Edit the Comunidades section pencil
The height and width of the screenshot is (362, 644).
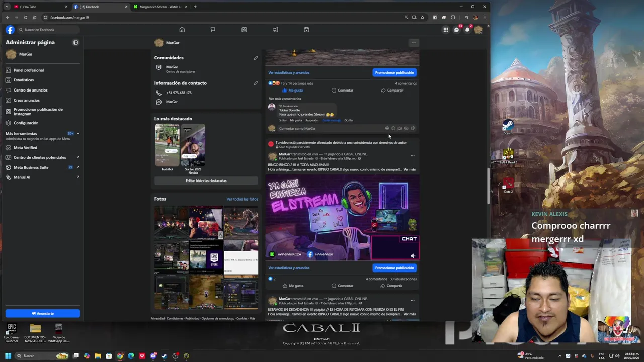(256, 58)
